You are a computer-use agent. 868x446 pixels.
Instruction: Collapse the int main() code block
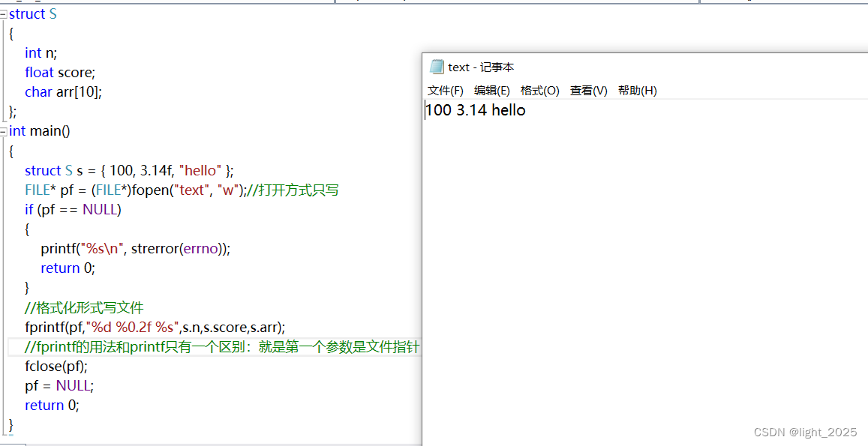click(x=4, y=132)
